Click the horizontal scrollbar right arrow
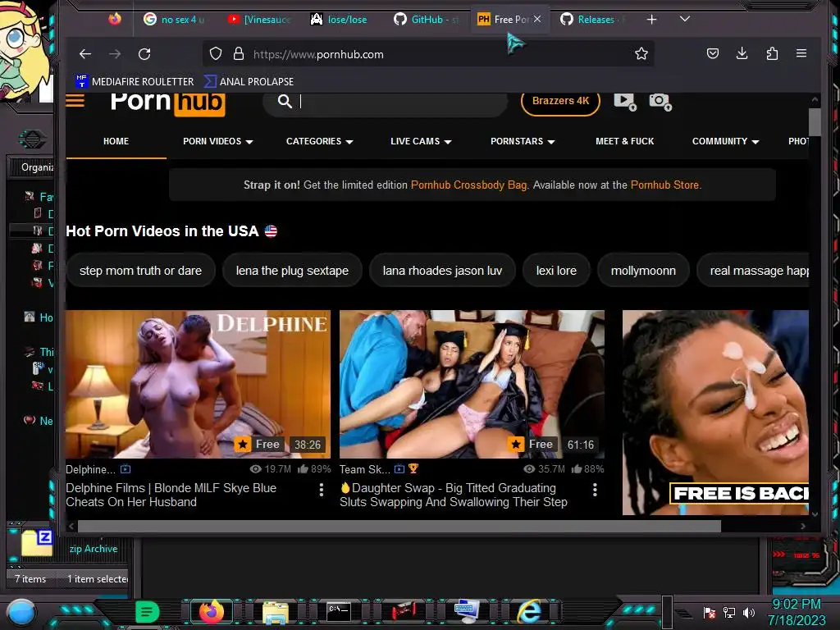Screen dimensions: 840x630 (x=802, y=526)
